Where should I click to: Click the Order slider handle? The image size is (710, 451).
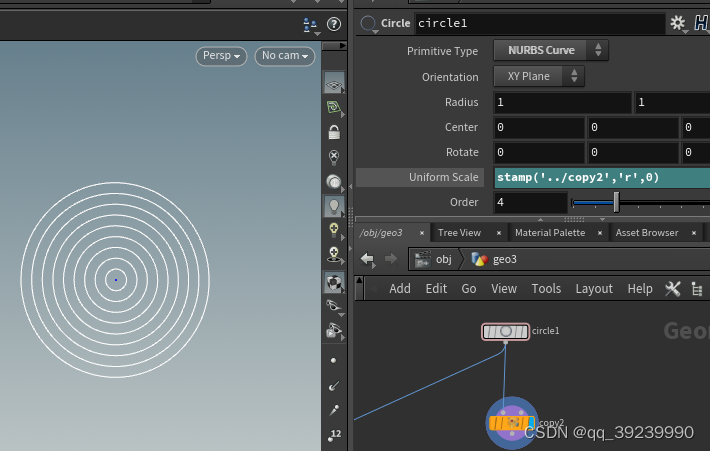616,202
